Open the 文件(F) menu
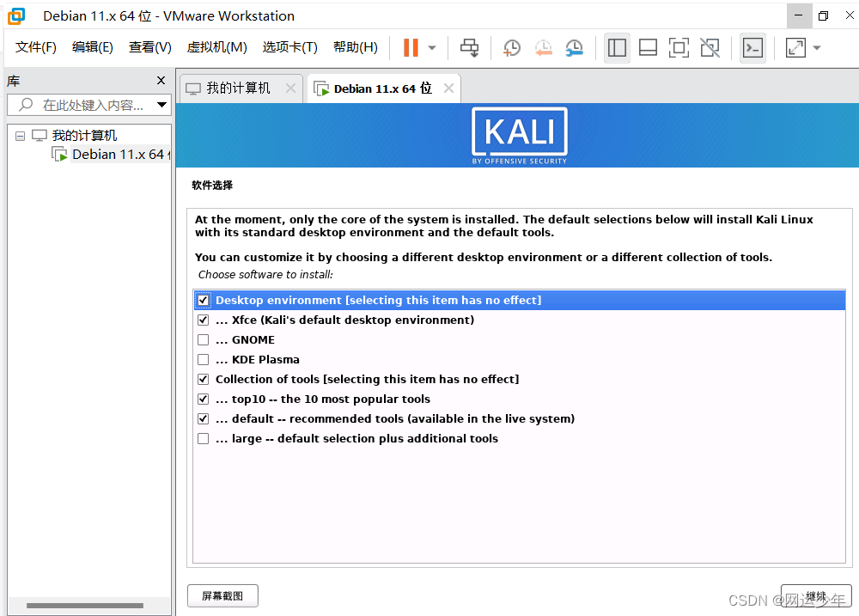 click(x=35, y=47)
